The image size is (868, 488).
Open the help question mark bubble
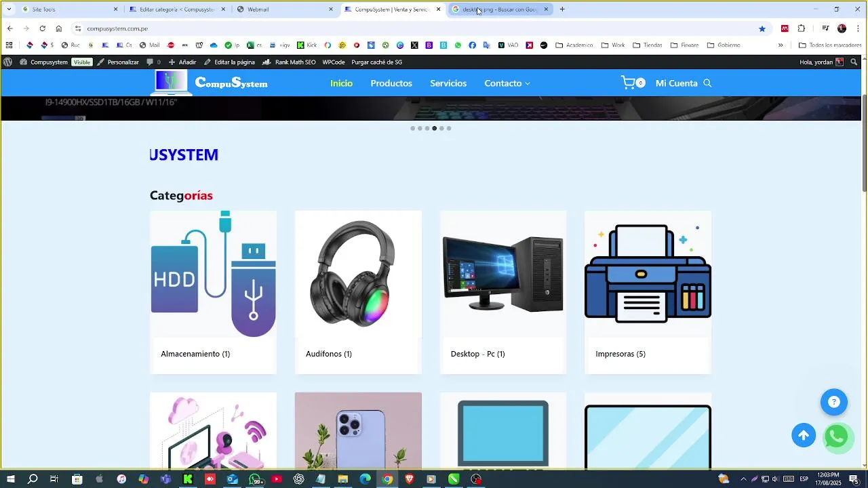click(x=834, y=402)
